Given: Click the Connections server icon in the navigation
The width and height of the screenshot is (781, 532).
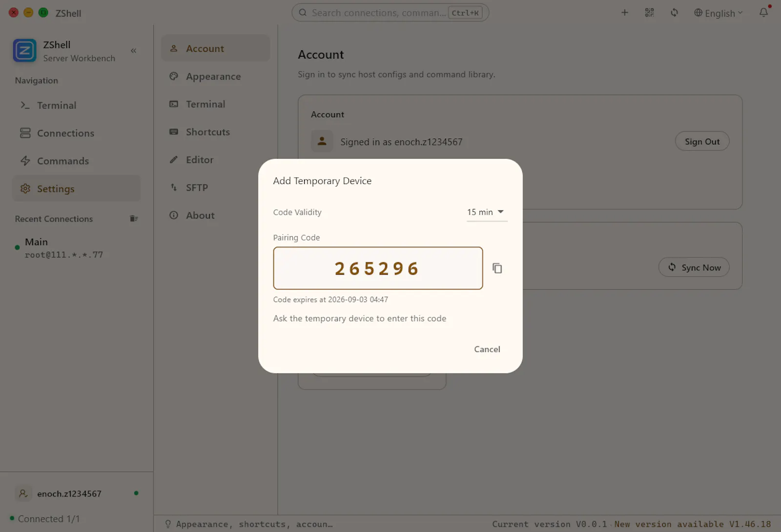Looking at the screenshot, I should tap(25, 133).
